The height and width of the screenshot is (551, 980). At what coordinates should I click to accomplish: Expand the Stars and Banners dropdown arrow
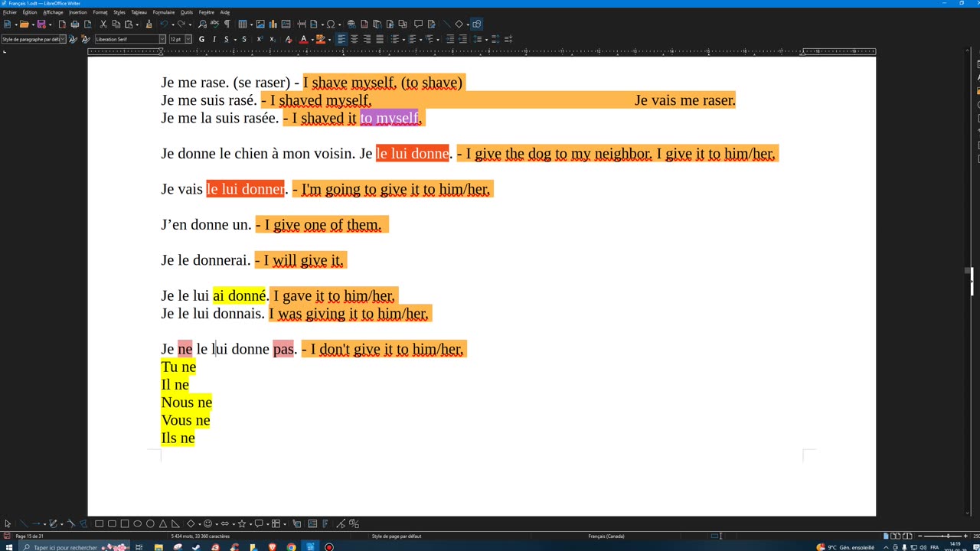[x=250, y=523]
